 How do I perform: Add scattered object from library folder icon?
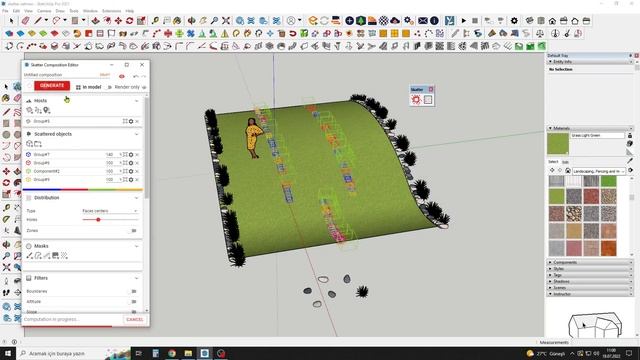pyautogui.click(x=38, y=144)
